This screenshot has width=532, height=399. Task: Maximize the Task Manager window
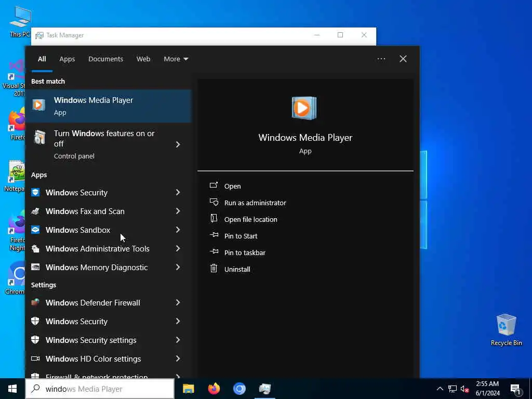click(340, 35)
